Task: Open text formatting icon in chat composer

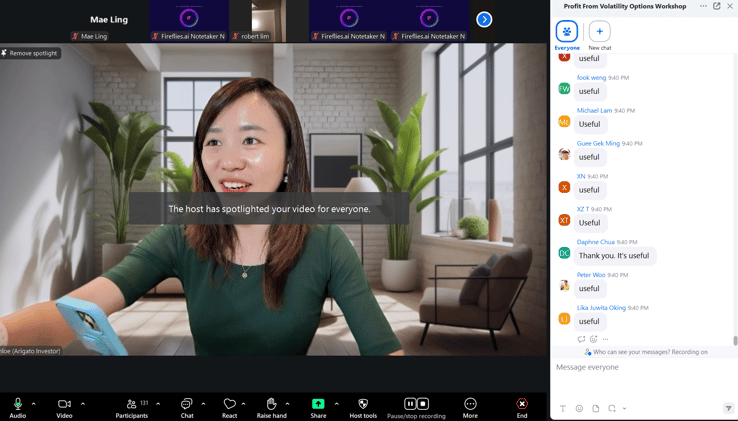Action: click(563, 408)
